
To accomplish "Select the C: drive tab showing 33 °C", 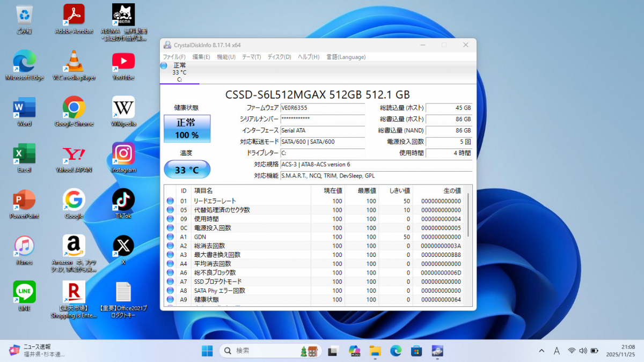I will 179,72.
